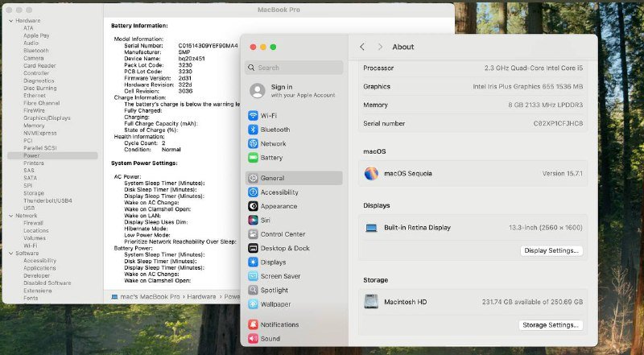Viewport: 644px width, 355px height.
Task: Select Disabled Software in the tree
Action: point(47,283)
